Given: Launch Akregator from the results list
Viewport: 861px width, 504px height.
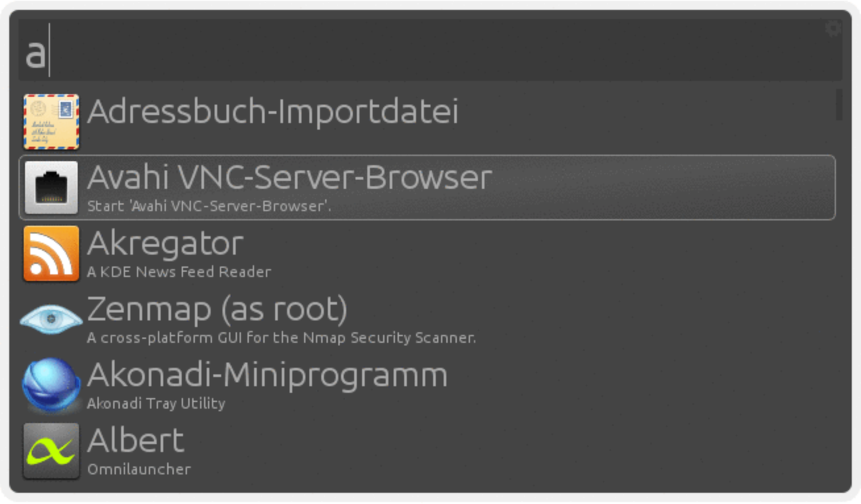Looking at the screenshot, I should click(165, 245).
